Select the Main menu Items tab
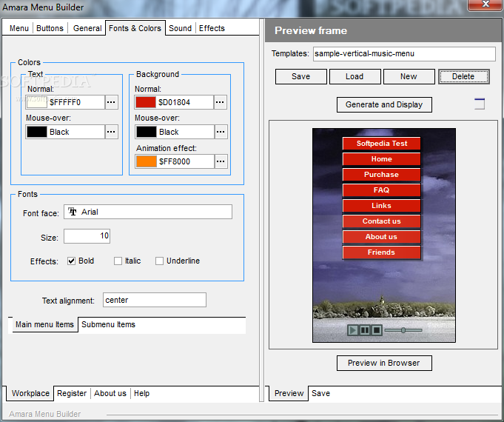This screenshot has width=504, height=422. pos(44,324)
